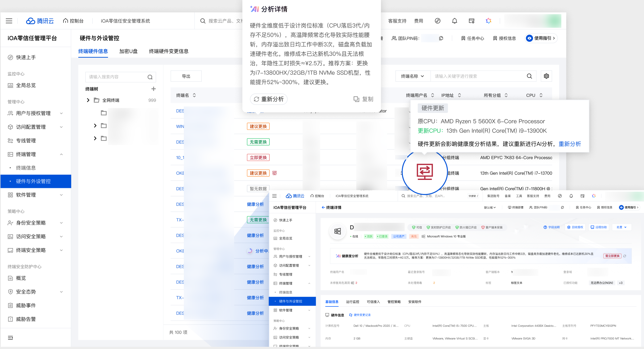Image resolution: width=644 pixels, height=349 pixels.
Task: Expand 身份安全策略 in main sidebar
Action: (x=61, y=223)
